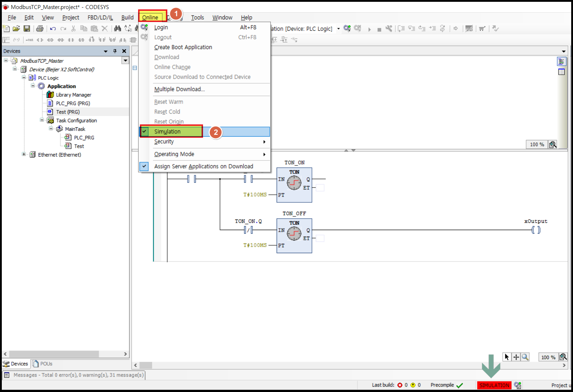Screen dimensions: 573x392
Task: Click the Delete X toolbar icon
Action: pyautogui.click(x=105, y=28)
